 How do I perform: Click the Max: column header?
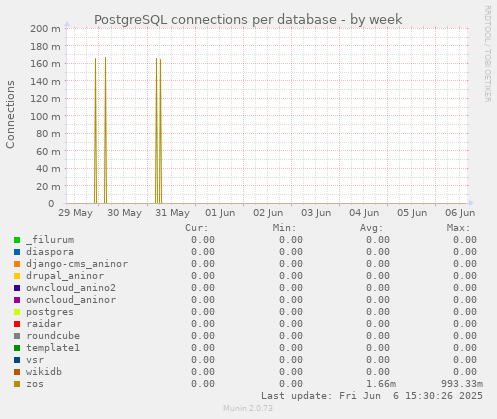point(458,228)
